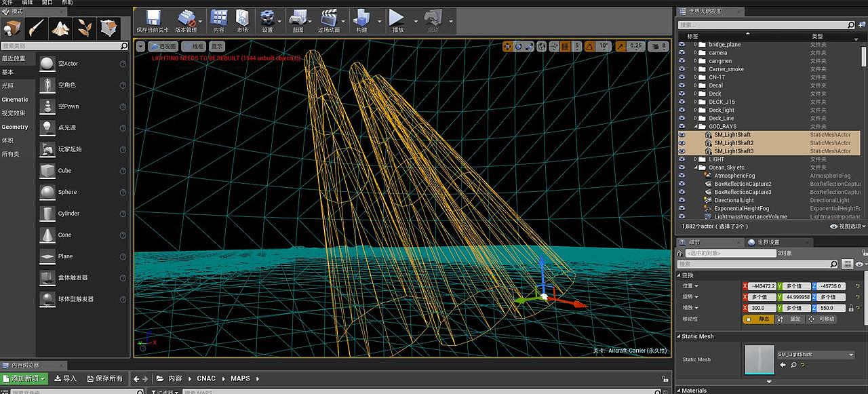The height and width of the screenshot is (394, 868).
Task: Expand the camera folder
Action: click(696, 53)
